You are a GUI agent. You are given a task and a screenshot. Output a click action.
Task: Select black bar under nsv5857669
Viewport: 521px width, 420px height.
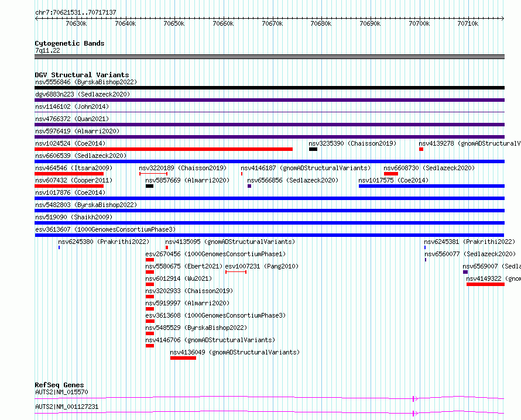pyautogui.click(x=149, y=186)
